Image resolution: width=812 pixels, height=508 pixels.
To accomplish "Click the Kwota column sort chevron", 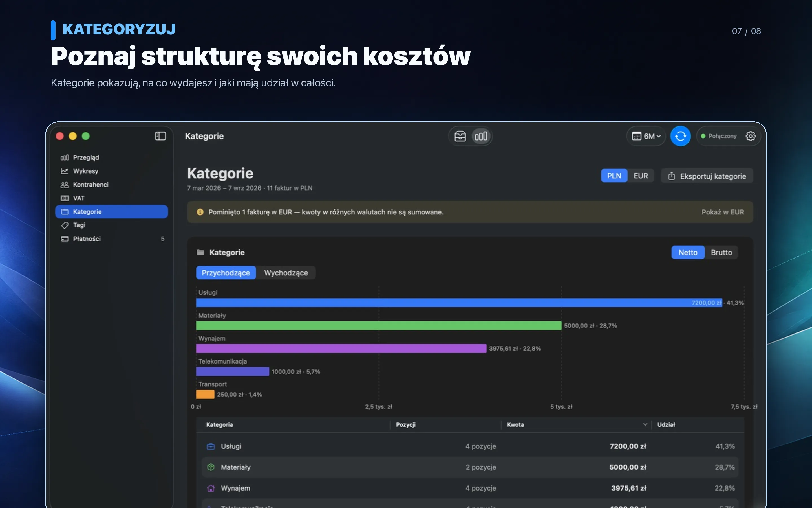I will [x=645, y=425].
